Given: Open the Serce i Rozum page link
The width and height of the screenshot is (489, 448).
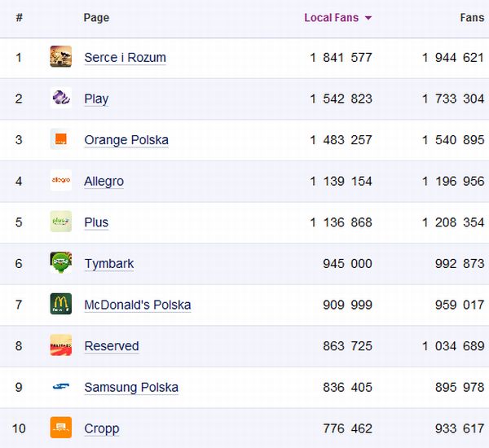Looking at the screenshot, I should click(x=125, y=58).
